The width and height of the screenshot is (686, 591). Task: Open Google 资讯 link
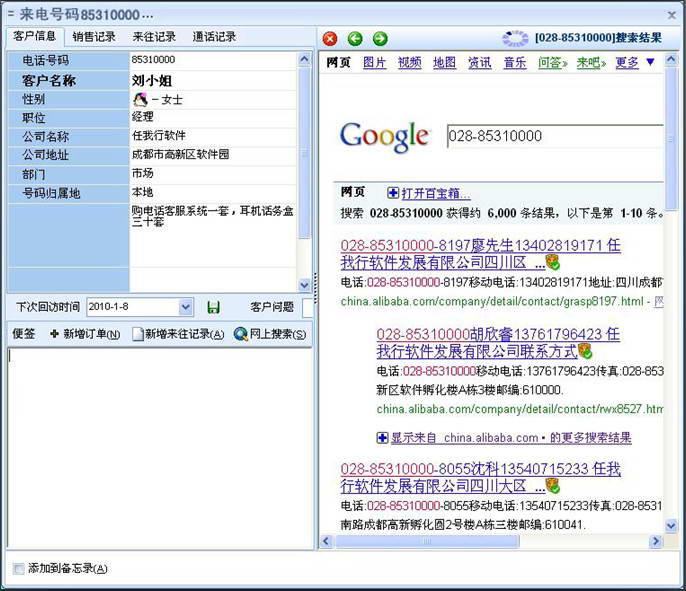click(x=480, y=63)
